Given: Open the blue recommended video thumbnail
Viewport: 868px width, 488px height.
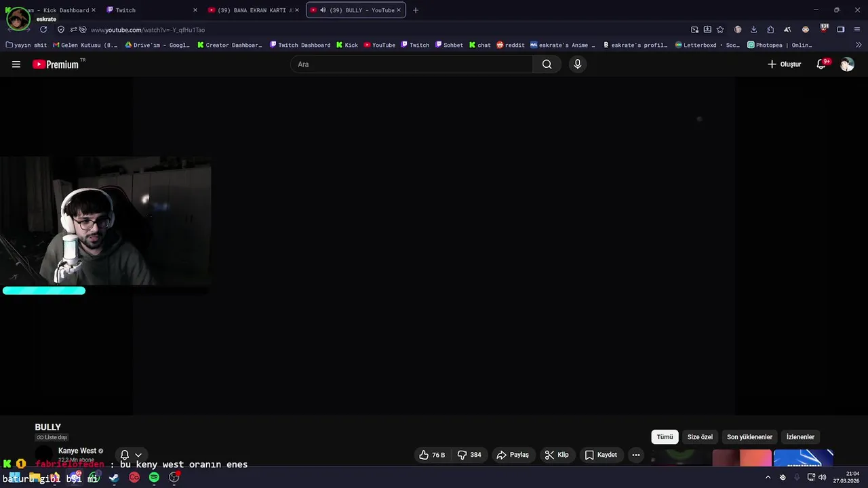Looking at the screenshot, I should 804,458.
